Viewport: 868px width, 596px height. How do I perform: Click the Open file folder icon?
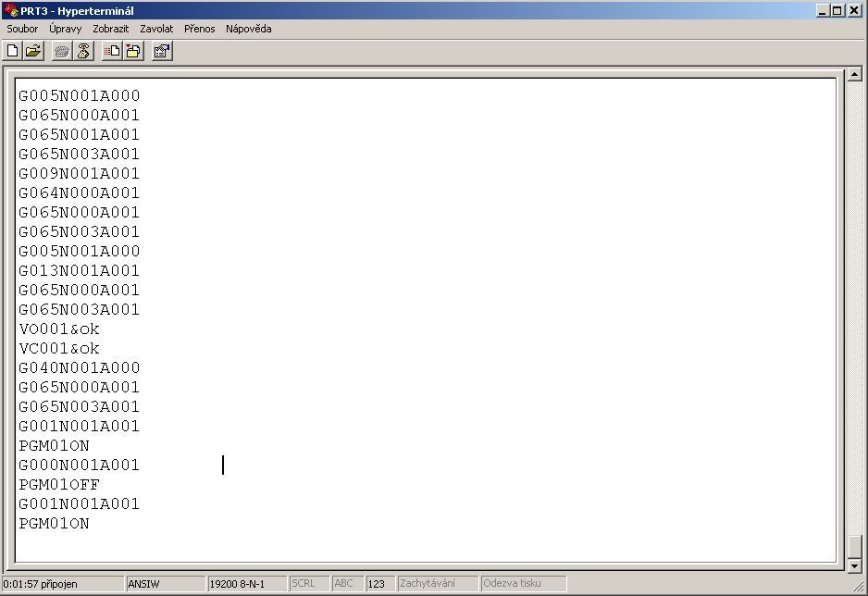[x=33, y=52]
